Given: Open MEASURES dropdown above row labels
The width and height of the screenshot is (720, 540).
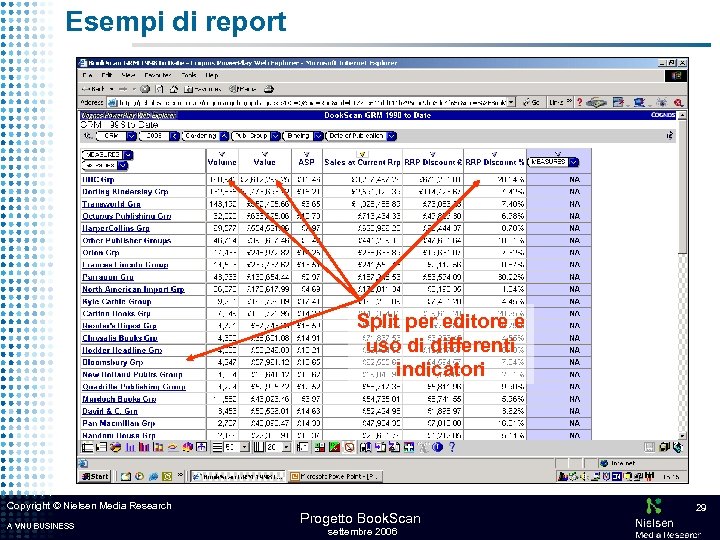Looking at the screenshot, I should pyautogui.click(x=128, y=155).
